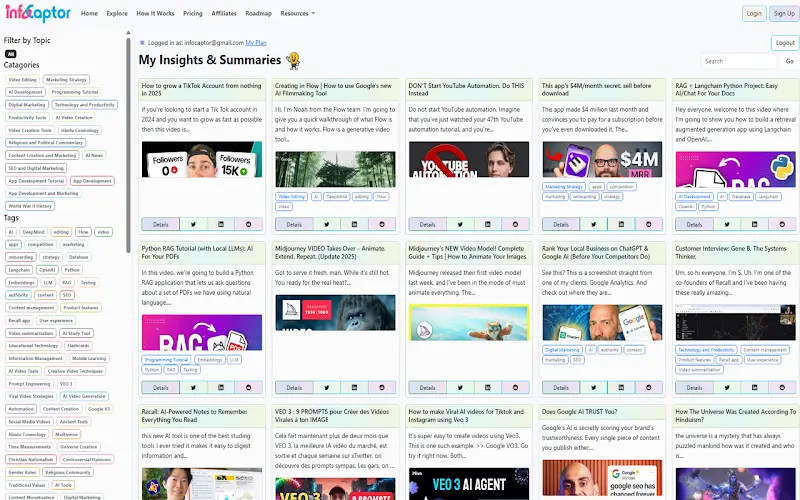Viewport: 800px width, 500px height.
Task: Share YouTube Automation card on Reddit
Action: pos(515,224)
